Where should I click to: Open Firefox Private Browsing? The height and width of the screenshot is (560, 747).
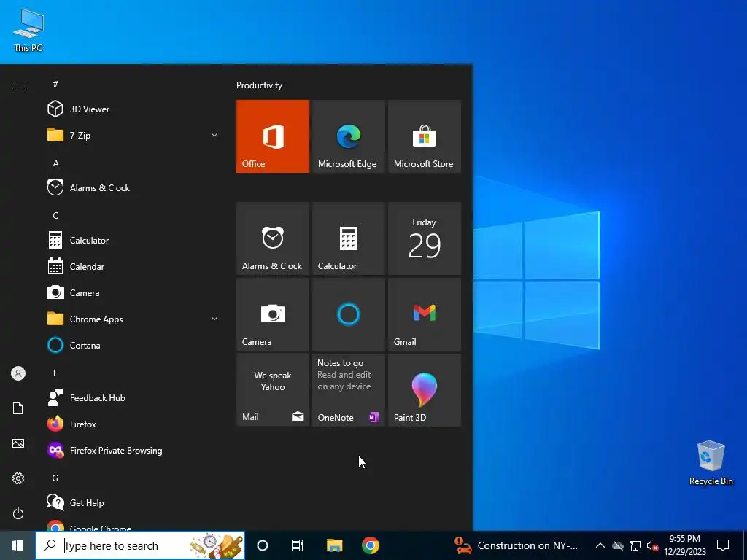point(133,450)
